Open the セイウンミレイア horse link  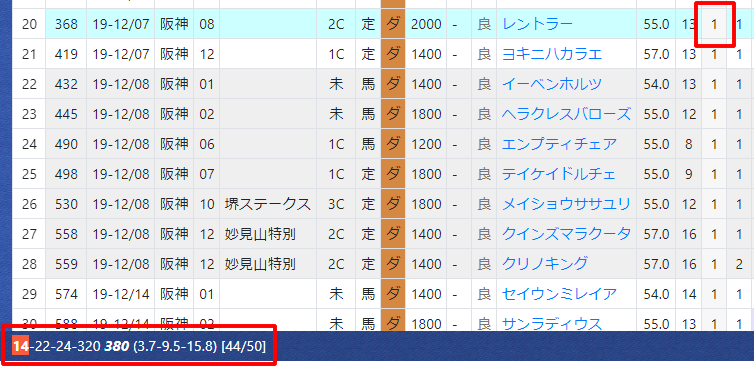coord(559,293)
